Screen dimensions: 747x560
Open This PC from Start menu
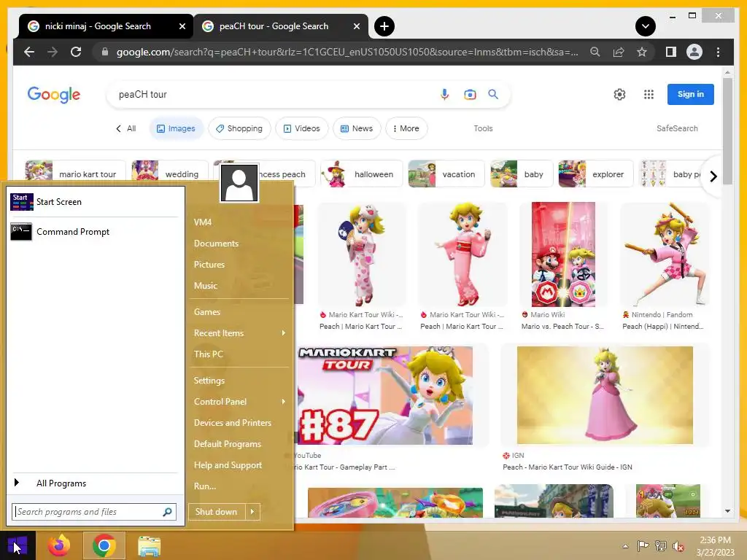coord(208,354)
